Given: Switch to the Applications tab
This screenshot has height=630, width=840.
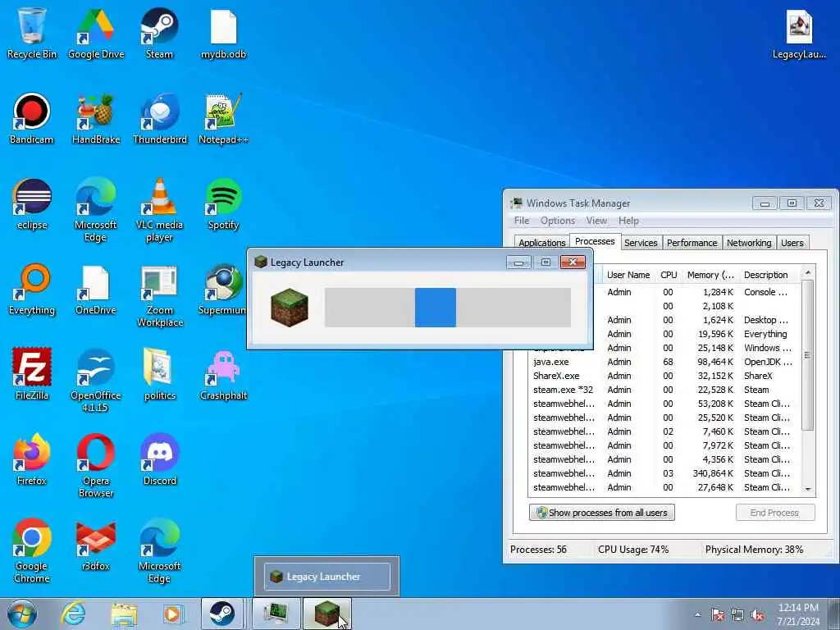Looking at the screenshot, I should 541,243.
